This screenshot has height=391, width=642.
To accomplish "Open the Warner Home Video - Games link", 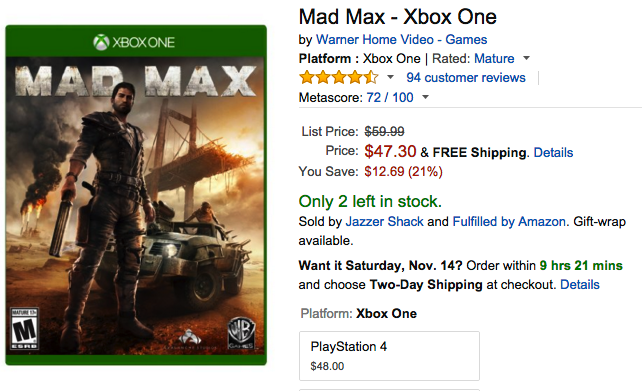I will (x=401, y=39).
